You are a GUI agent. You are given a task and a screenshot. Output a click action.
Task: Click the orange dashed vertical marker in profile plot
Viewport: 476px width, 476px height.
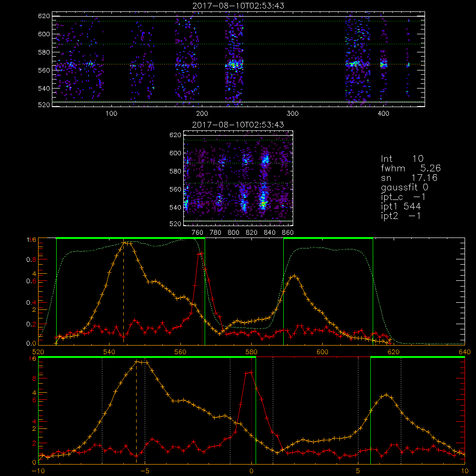[x=123, y=293]
